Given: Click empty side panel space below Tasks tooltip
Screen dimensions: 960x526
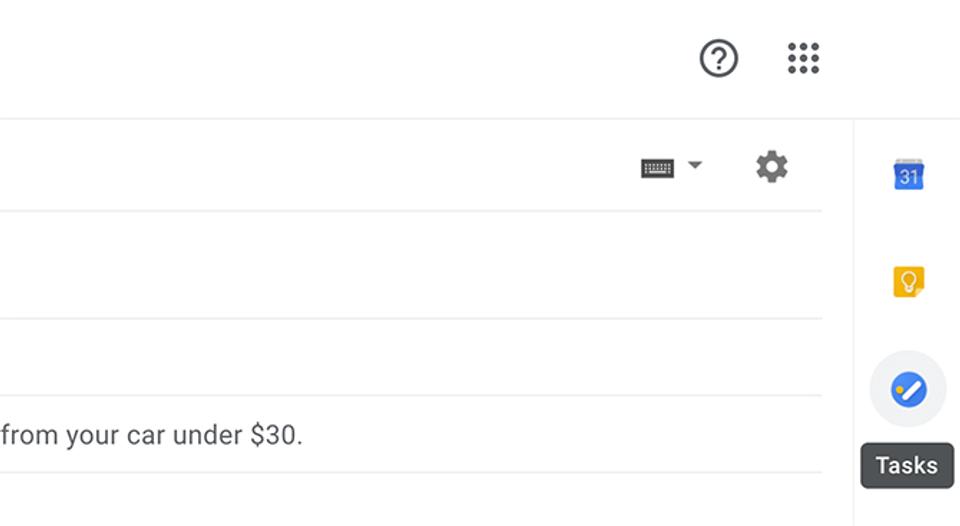Looking at the screenshot, I should [x=907, y=508].
